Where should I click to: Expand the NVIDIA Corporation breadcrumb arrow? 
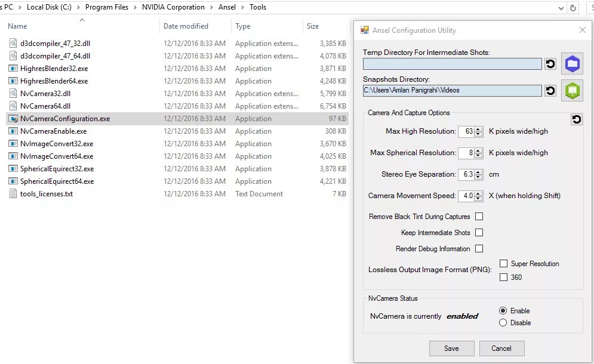click(x=211, y=7)
